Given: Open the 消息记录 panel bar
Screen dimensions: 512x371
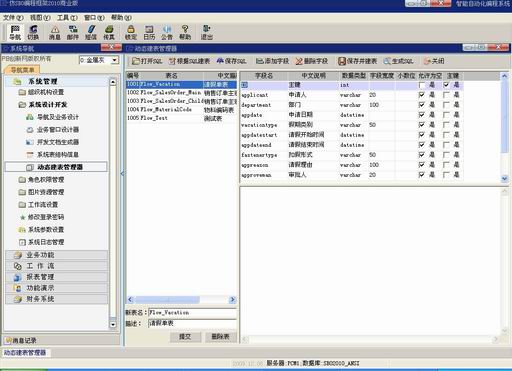Looking at the screenshot, I should click(x=61, y=340).
